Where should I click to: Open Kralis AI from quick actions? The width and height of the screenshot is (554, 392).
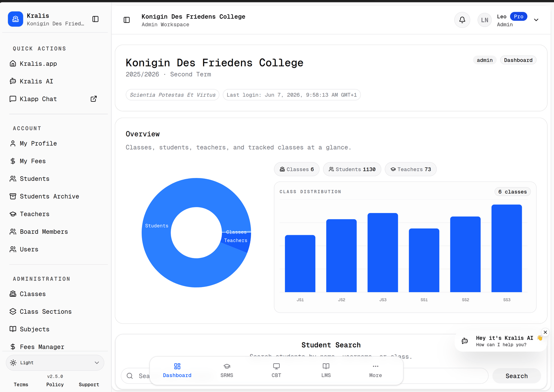(36, 81)
